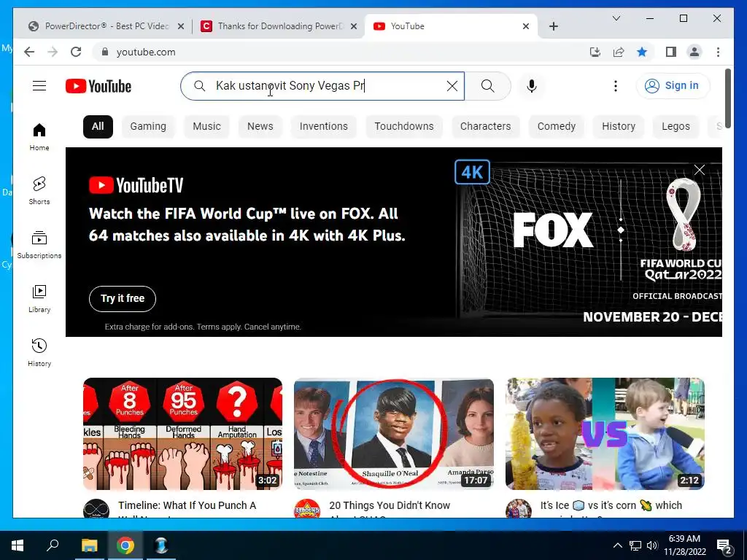
Task: Select the History filter chip
Action: point(619,127)
